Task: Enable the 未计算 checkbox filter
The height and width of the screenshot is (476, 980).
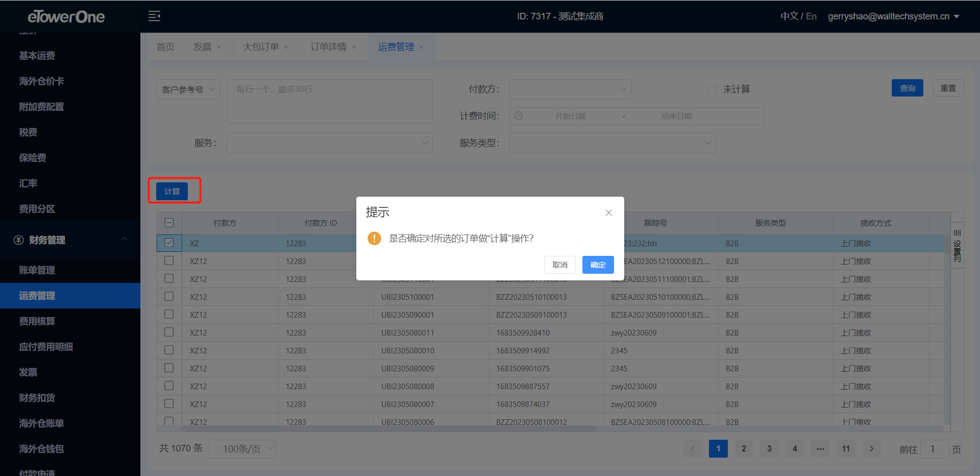Action: pos(712,89)
